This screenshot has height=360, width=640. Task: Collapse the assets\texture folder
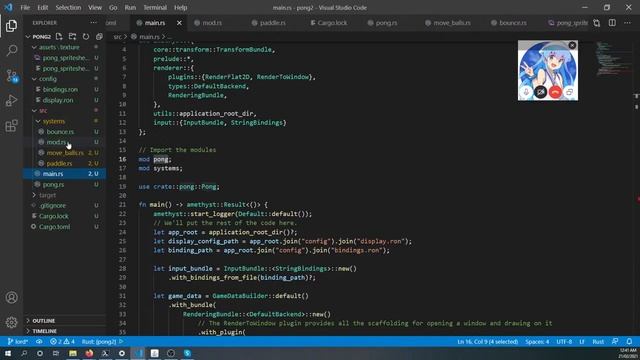(34, 47)
